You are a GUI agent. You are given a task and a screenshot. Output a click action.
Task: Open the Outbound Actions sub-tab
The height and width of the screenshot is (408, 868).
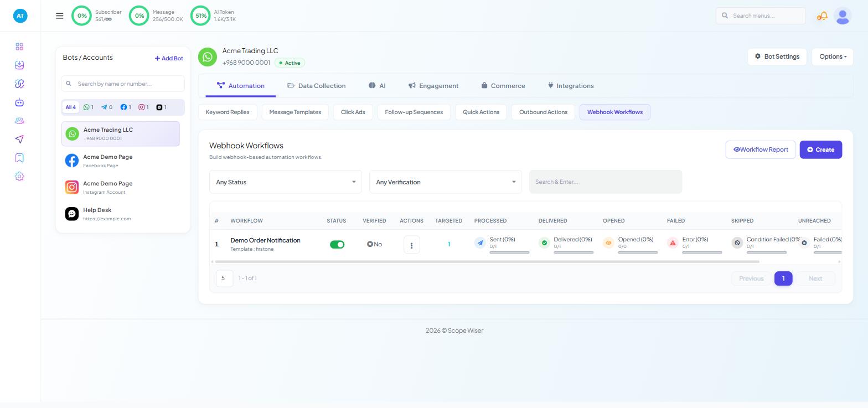(x=543, y=112)
